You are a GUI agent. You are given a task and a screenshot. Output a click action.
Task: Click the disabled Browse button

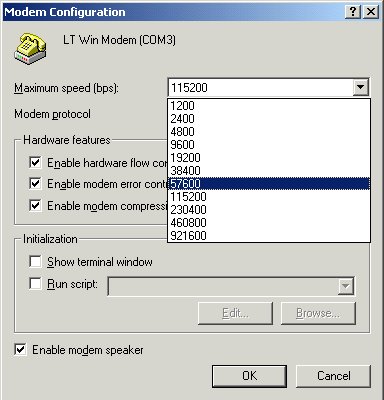click(318, 313)
